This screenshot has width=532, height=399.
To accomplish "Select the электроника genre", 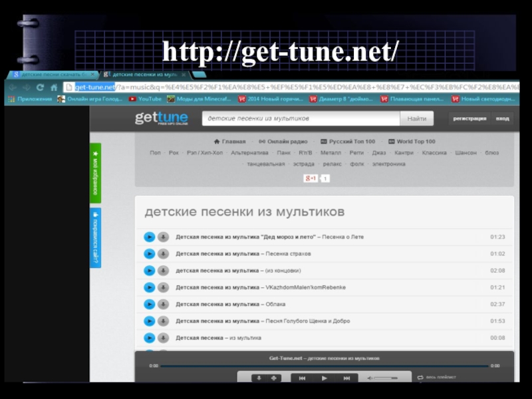I will coord(388,164).
